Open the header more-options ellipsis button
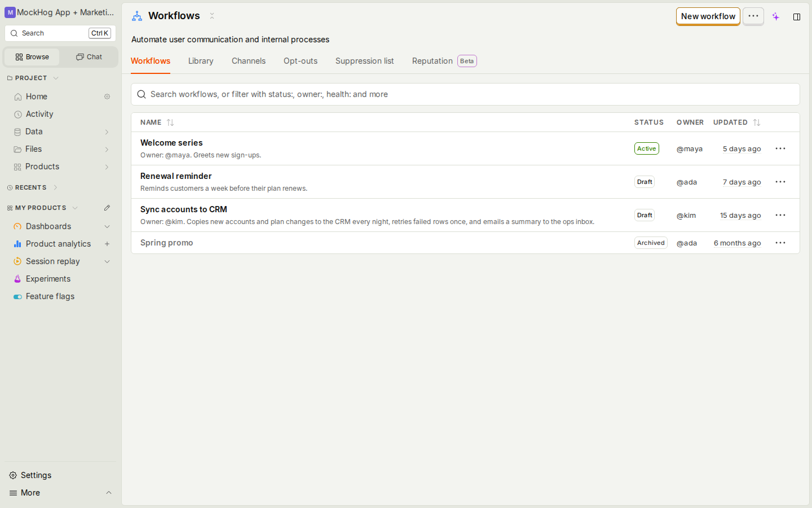 (x=753, y=16)
